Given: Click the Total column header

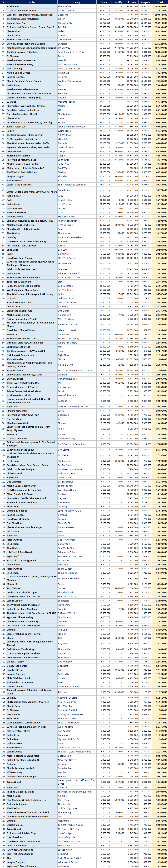Looking at the screenshot, I should [160, 2].
